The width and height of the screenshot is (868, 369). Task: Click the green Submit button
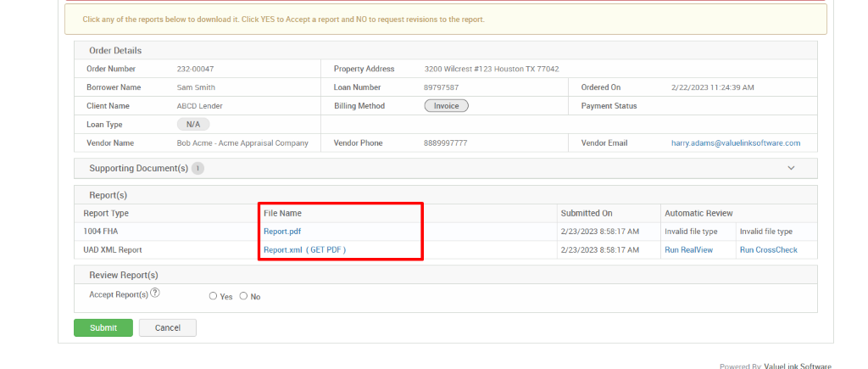(x=103, y=327)
